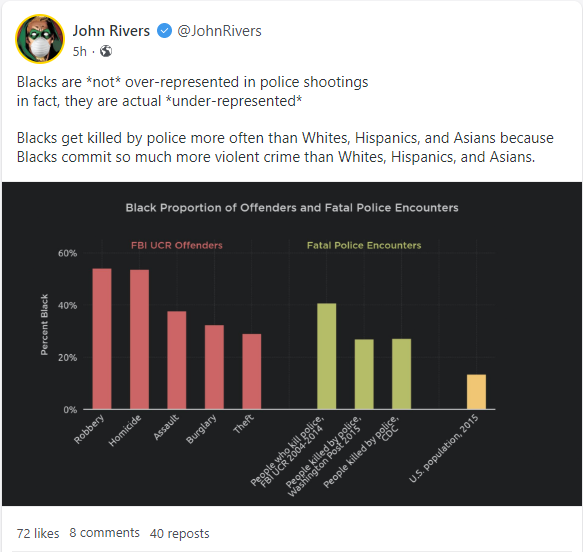Click the tallest green police encounters bar
Image resolution: width=583 pixels, height=552 pixels.
click(x=326, y=356)
